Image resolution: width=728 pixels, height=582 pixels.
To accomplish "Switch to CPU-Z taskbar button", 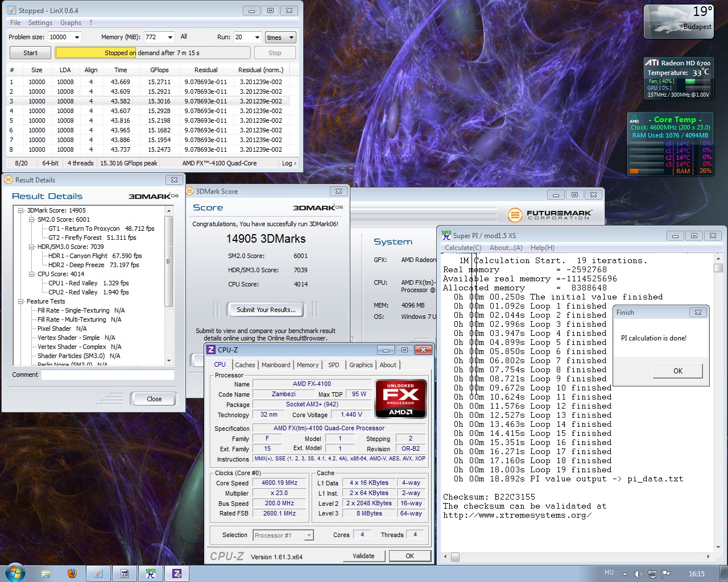I will pos(177,573).
